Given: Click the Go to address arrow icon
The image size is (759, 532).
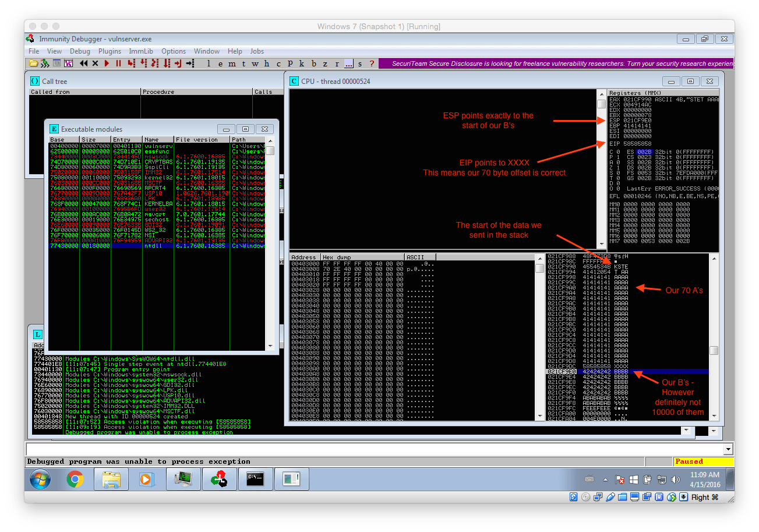Looking at the screenshot, I should tap(190, 63).
